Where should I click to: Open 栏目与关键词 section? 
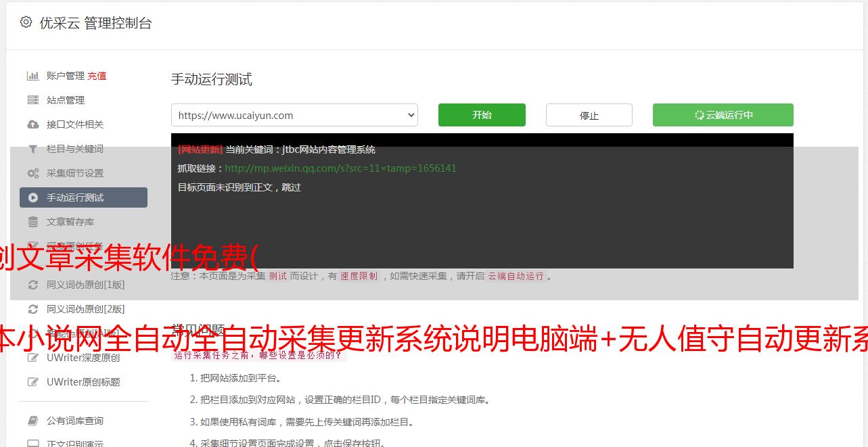click(x=75, y=149)
